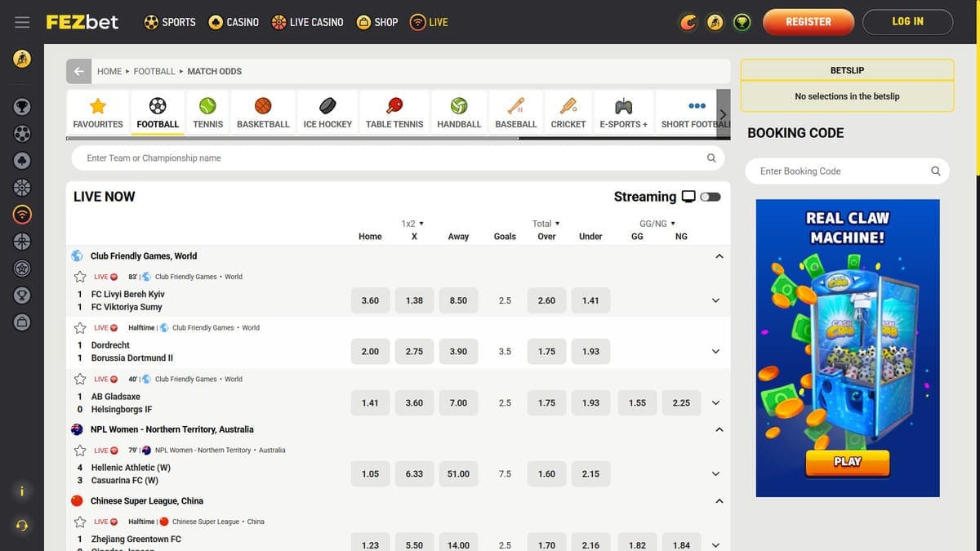Click the rider avatar in left sidebar

point(22,59)
